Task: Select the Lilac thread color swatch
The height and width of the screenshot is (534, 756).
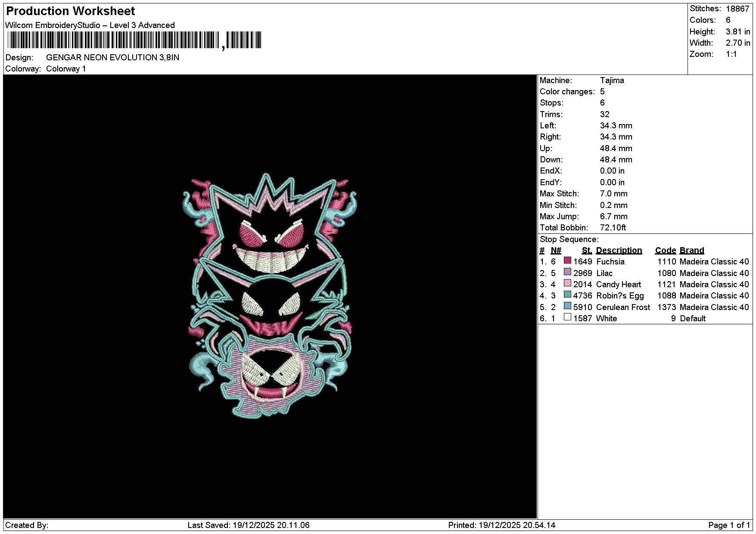Action: 567,272
